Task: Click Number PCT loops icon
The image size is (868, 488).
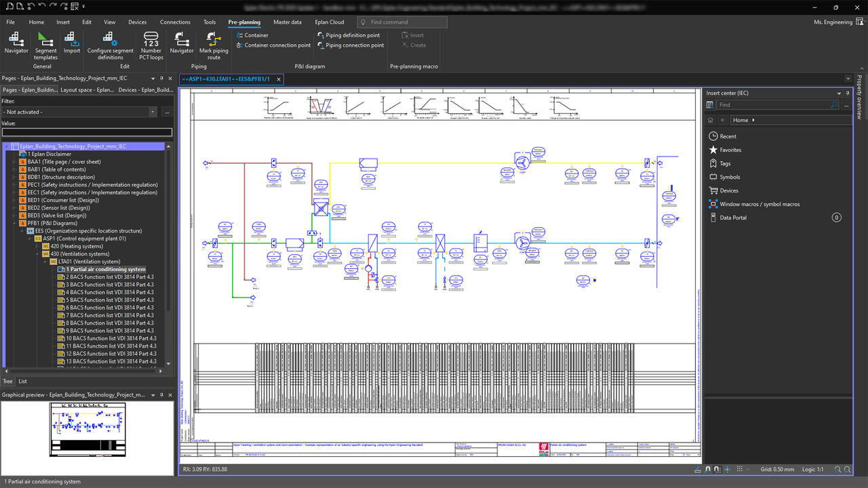Action: pyautogui.click(x=151, y=41)
